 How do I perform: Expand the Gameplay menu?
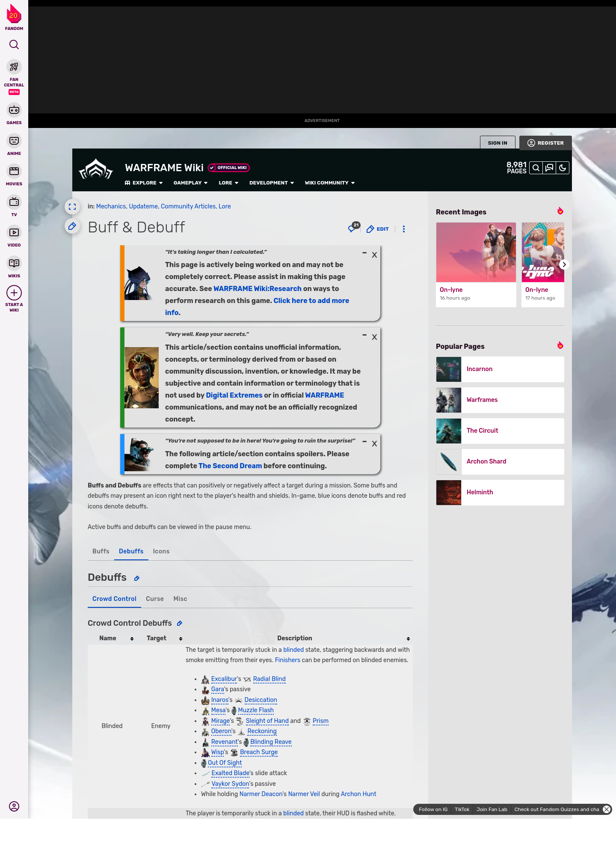(190, 183)
